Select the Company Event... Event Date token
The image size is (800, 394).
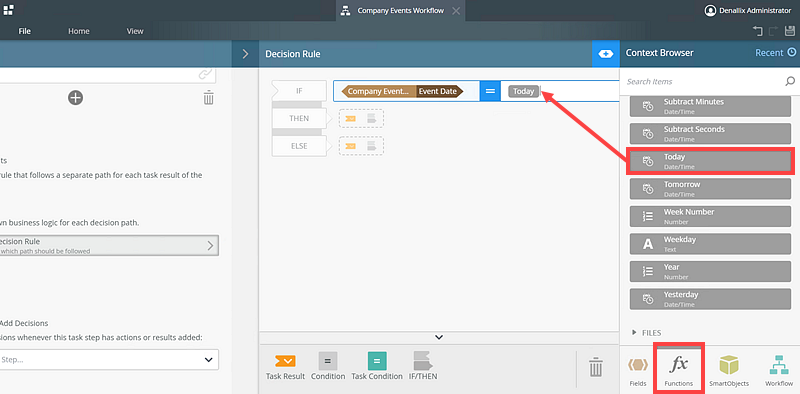pos(403,91)
